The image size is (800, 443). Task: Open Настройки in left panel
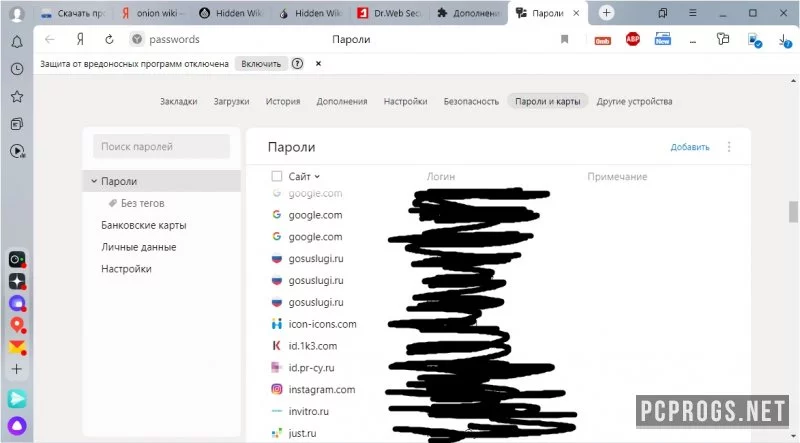126,269
